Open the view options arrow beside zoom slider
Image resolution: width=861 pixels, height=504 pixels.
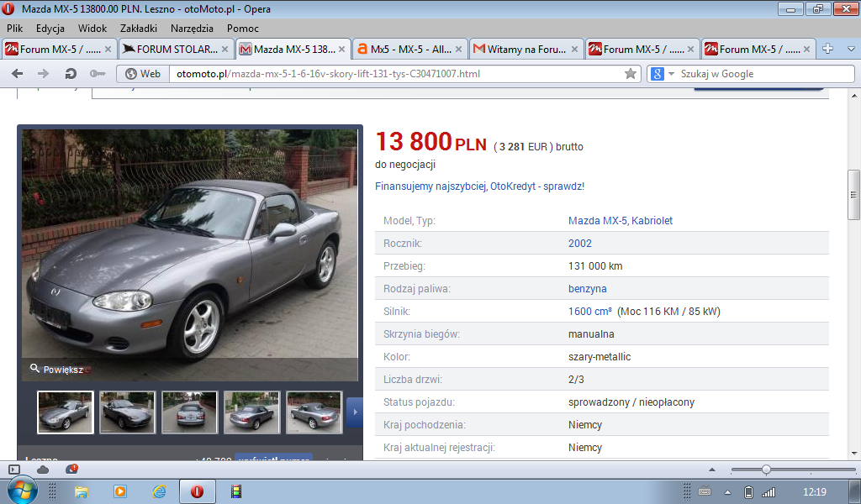[x=712, y=470]
